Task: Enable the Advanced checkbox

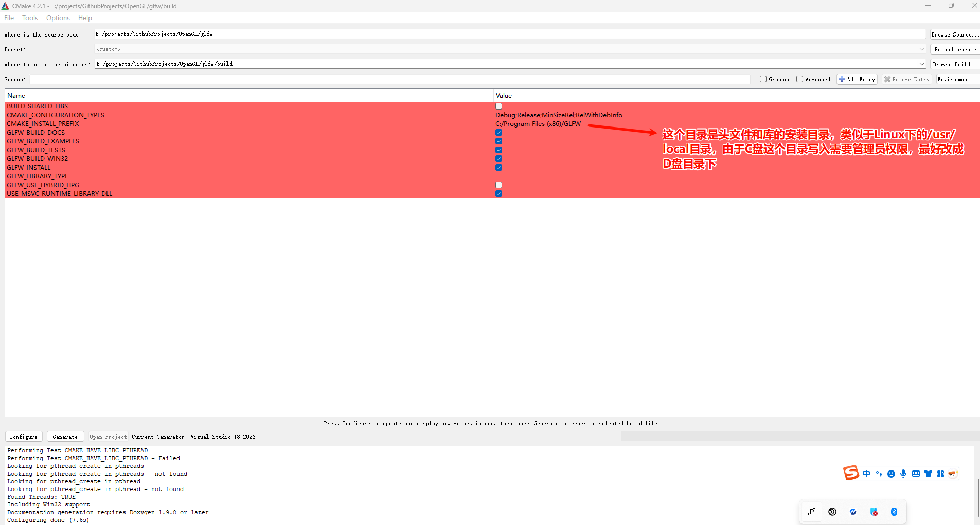Action: (799, 79)
